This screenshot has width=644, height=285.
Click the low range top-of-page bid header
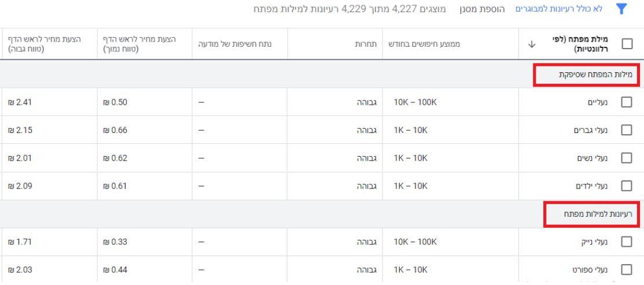(139, 44)
